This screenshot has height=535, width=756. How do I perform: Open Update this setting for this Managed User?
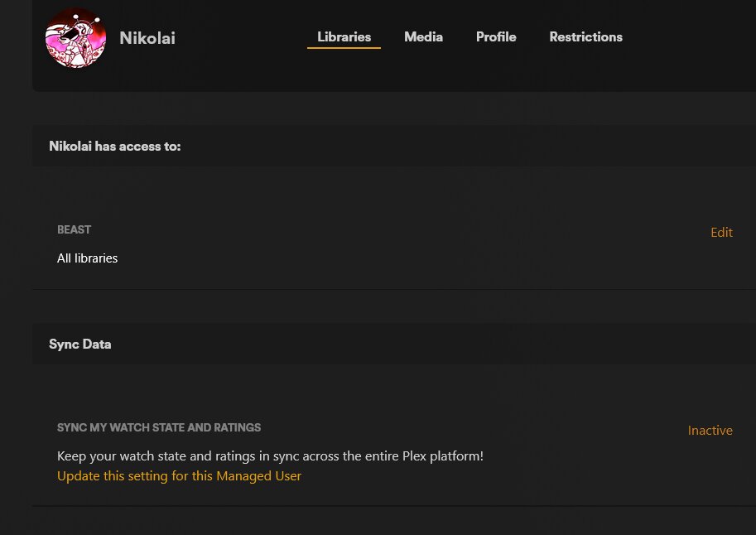pos(179,476)
